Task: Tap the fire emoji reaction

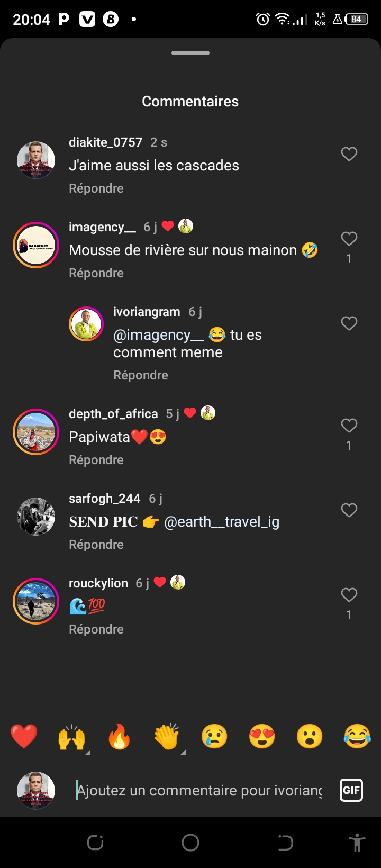Action: (119, 736)
